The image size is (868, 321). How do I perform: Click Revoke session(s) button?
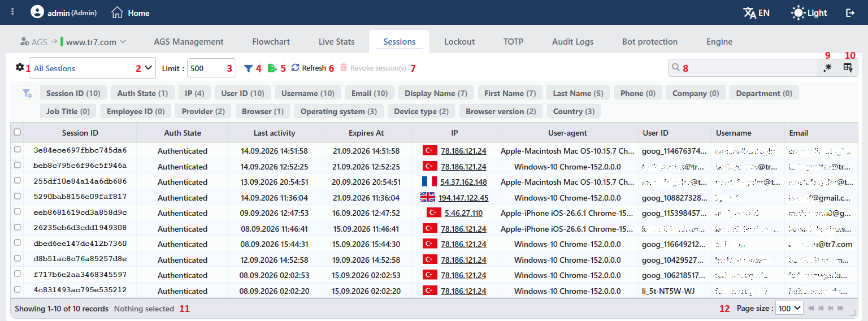(373, 68)
